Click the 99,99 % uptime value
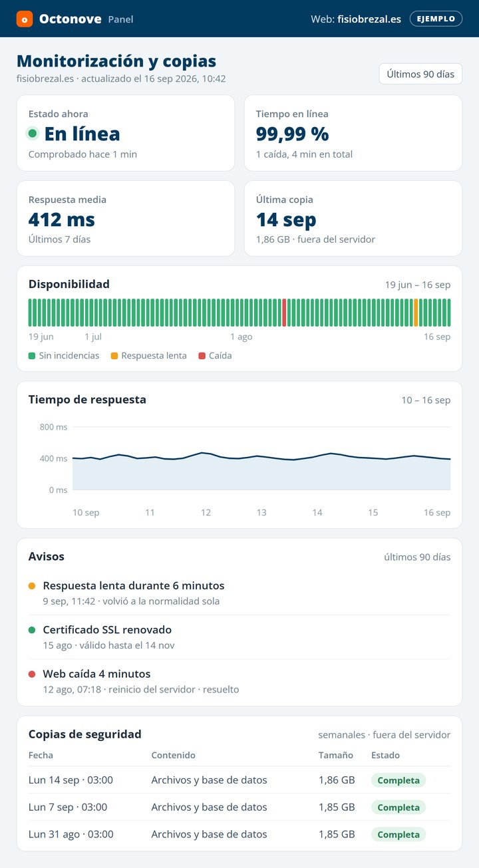Image resolution: width=479 pixels, height=868 pixels. pos(293,134)
